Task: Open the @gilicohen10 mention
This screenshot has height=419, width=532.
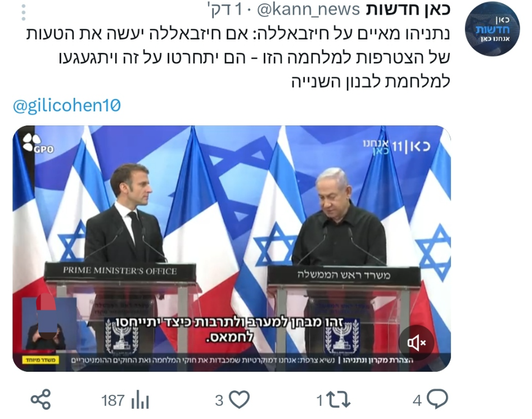Action: coord(66,105)
